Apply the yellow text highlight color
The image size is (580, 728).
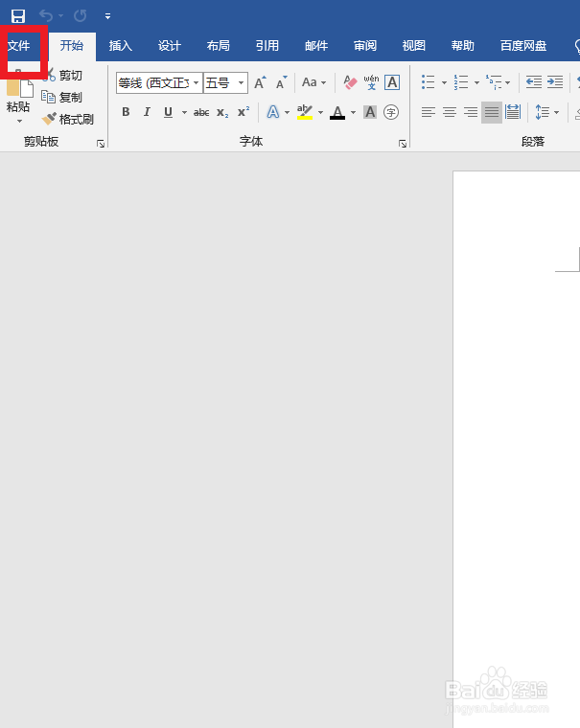[x=305, y=112]
